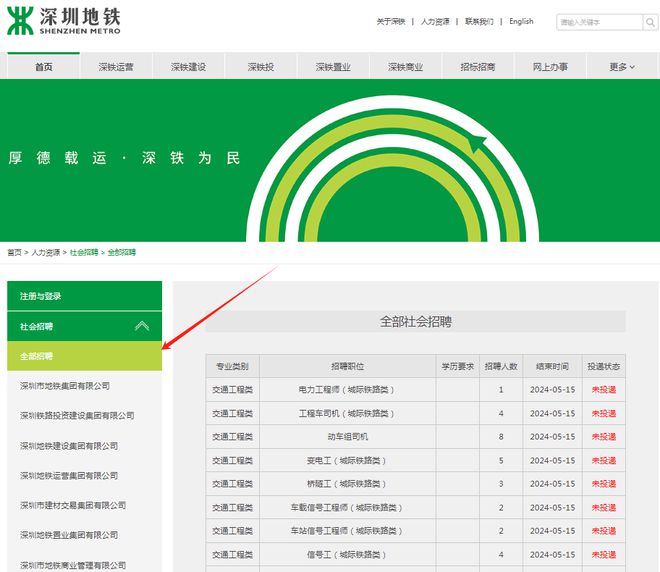Click the search magnifier icon
660x572 pixels.
632,22
